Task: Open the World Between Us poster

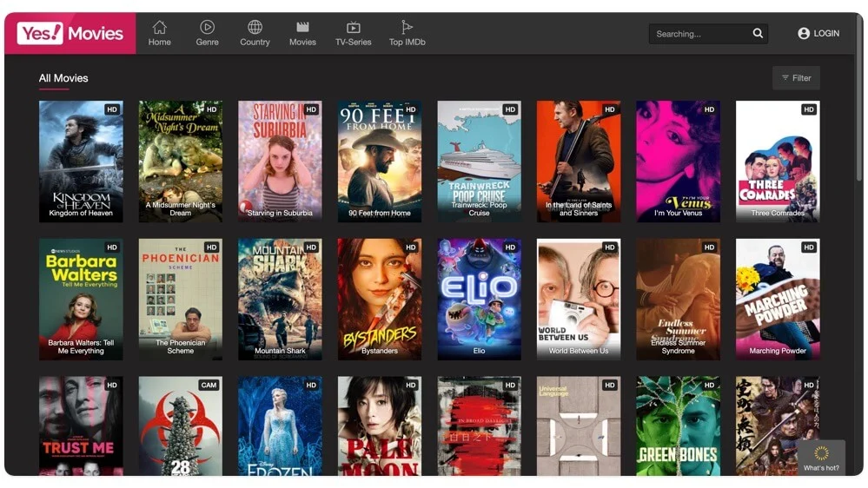Action: (x=579, y=300)
